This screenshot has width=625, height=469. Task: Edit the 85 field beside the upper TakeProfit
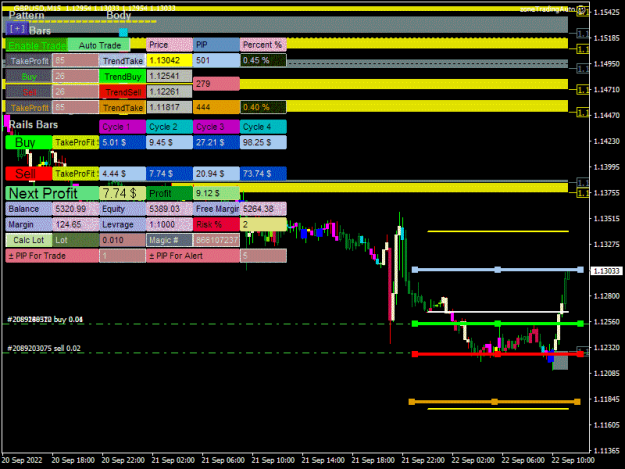(x=75, y=61)
